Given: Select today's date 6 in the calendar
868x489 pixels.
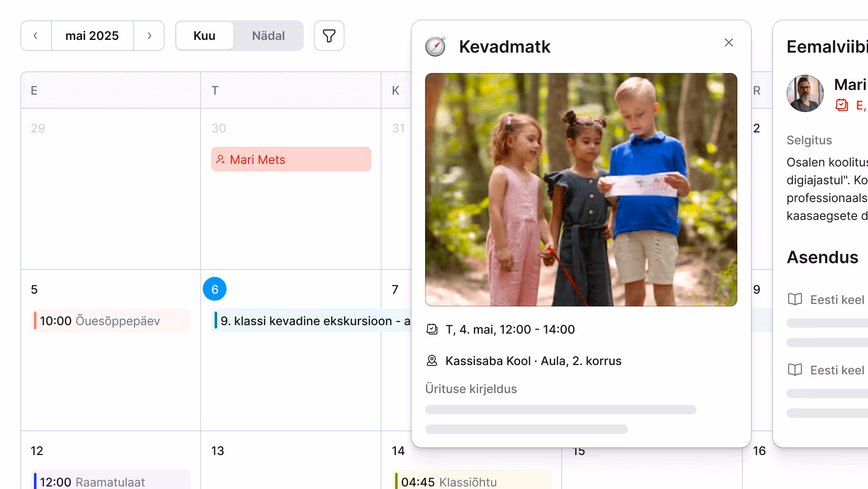Looking at the screenshot, I should [215, 289].
